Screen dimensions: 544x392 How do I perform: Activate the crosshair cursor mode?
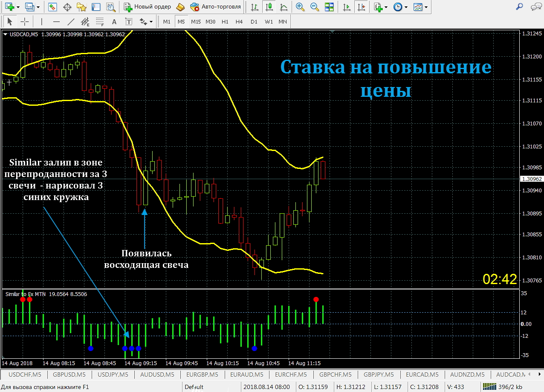point(25,21)
